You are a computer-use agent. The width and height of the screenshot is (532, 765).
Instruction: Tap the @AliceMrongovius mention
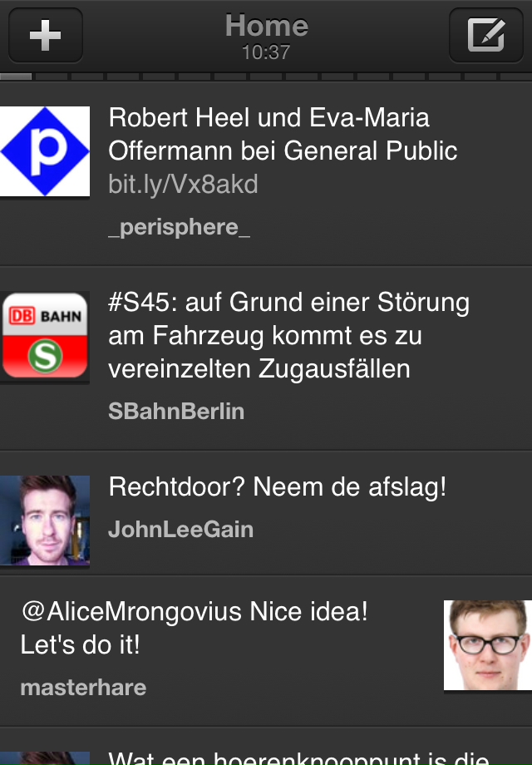pos(131,612)
